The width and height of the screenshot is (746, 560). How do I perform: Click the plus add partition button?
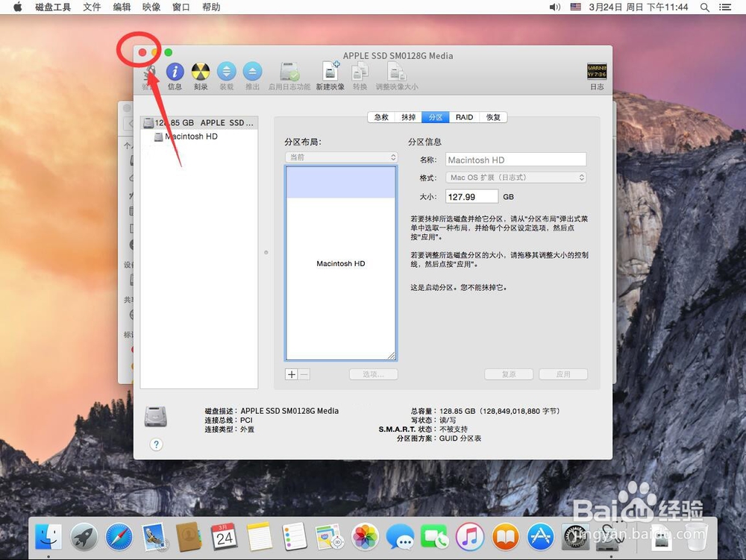click(291, 374)
